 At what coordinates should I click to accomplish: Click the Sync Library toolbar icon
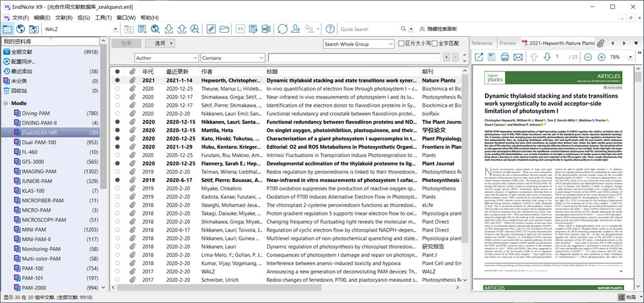(x=283, y=29)
